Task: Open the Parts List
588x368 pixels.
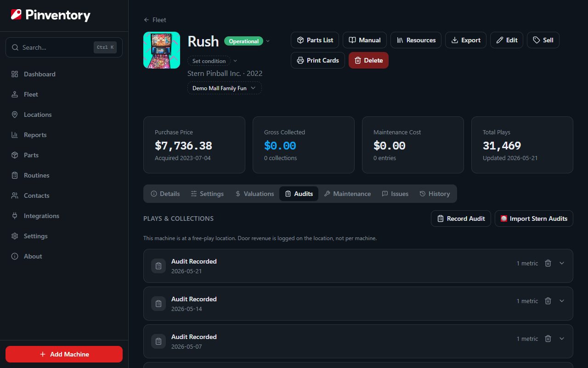Action: [x=315, y=40]
